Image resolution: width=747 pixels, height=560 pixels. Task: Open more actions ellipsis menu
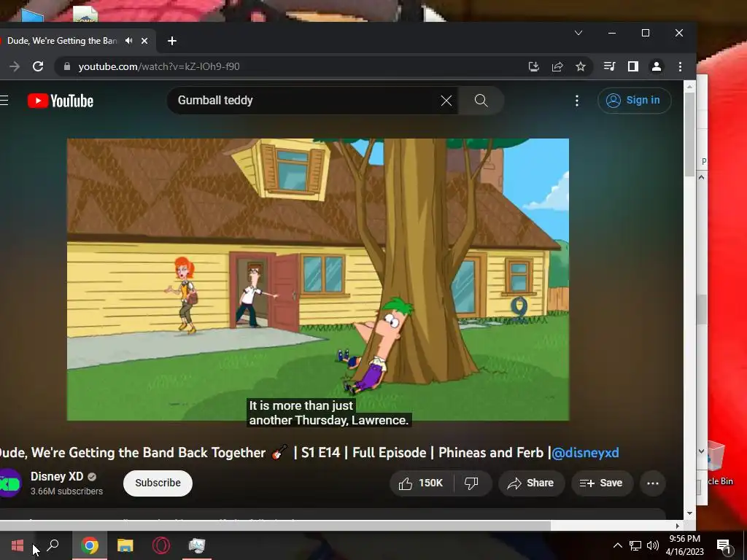click(x=653, y=483)
